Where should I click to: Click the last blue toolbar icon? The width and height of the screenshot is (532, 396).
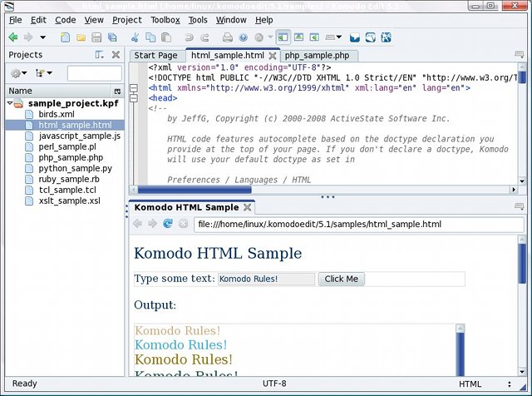coord(386,37)
